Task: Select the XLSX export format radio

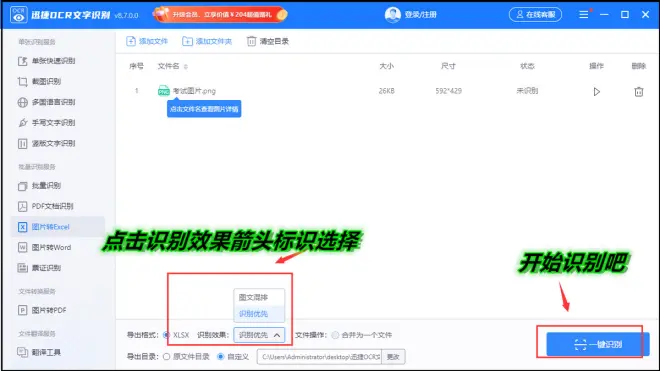Action: 166,335
